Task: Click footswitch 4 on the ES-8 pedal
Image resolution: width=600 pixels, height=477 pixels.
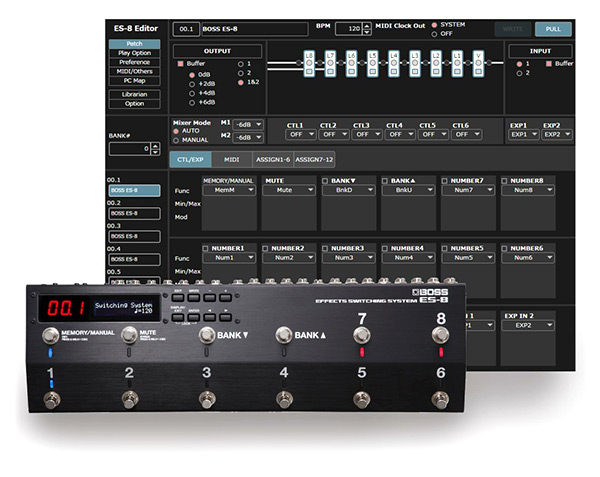Action: (284, 400)
